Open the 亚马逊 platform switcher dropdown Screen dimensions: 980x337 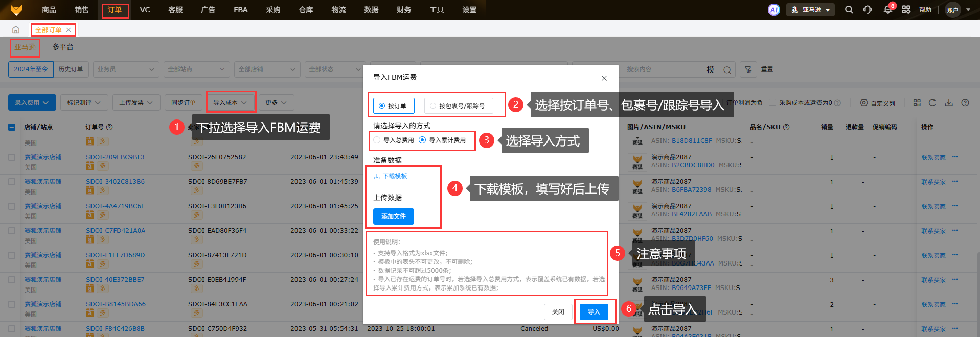[x=810, y=10]
